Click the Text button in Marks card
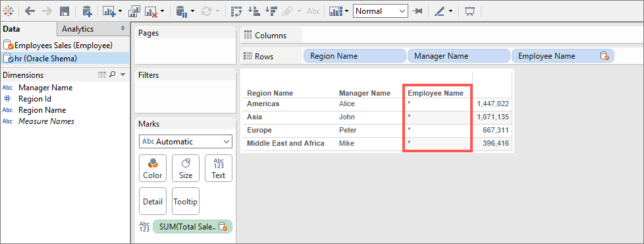 218,168
